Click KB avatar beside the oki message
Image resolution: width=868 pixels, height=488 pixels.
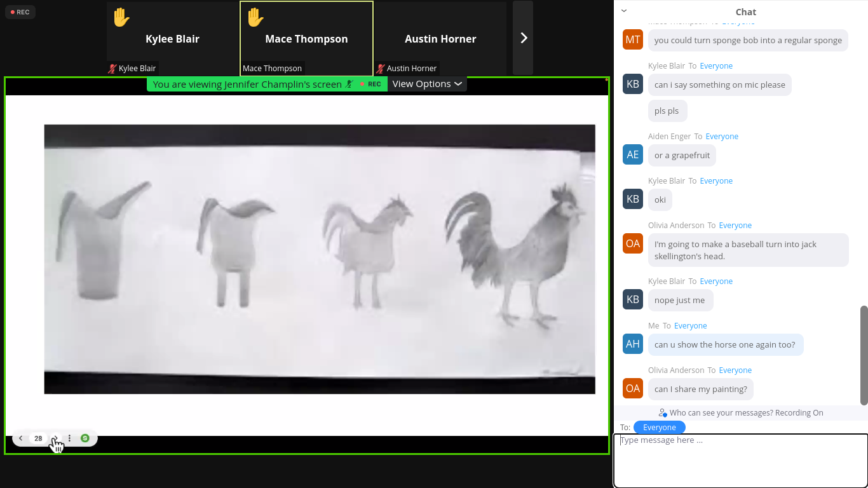pyautogui.click(x=633, y=200)
